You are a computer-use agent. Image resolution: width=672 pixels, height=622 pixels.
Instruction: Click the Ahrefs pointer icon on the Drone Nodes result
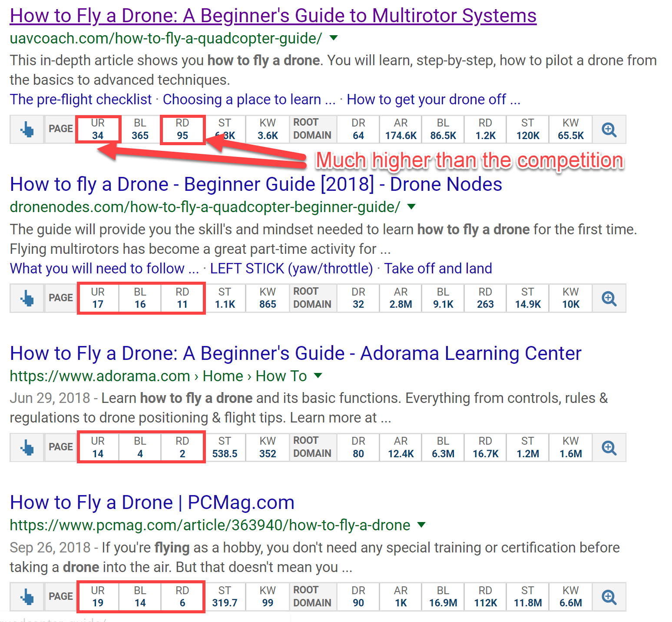tap(26, 298)
